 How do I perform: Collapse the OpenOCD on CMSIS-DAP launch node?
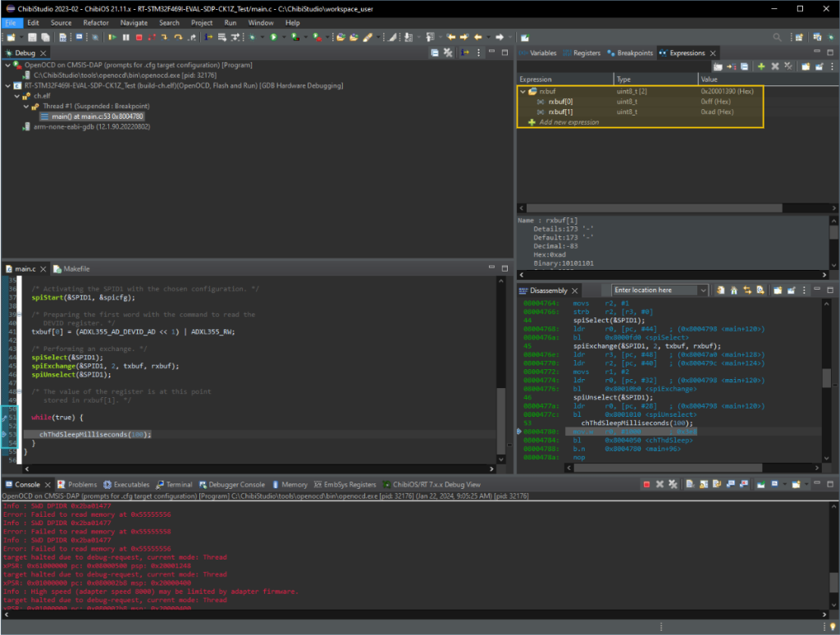(7, 65)
